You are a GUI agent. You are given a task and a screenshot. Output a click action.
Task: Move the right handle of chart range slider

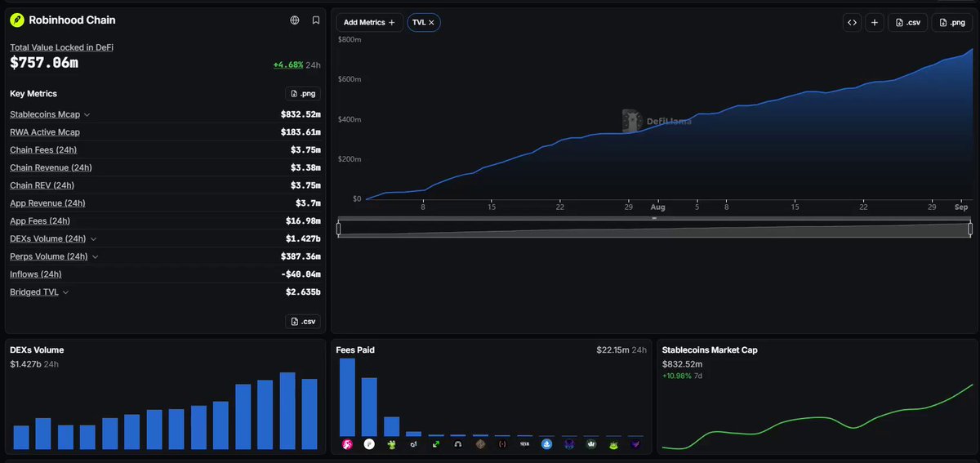click(970, 229)
